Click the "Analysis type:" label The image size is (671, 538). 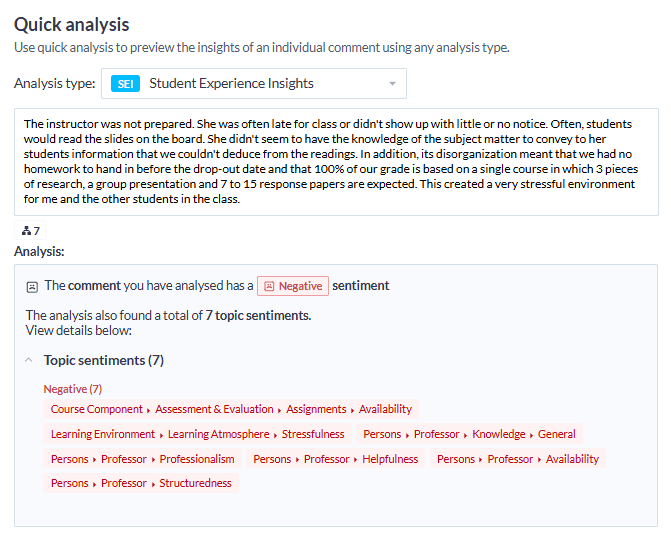tap(55, 84)
